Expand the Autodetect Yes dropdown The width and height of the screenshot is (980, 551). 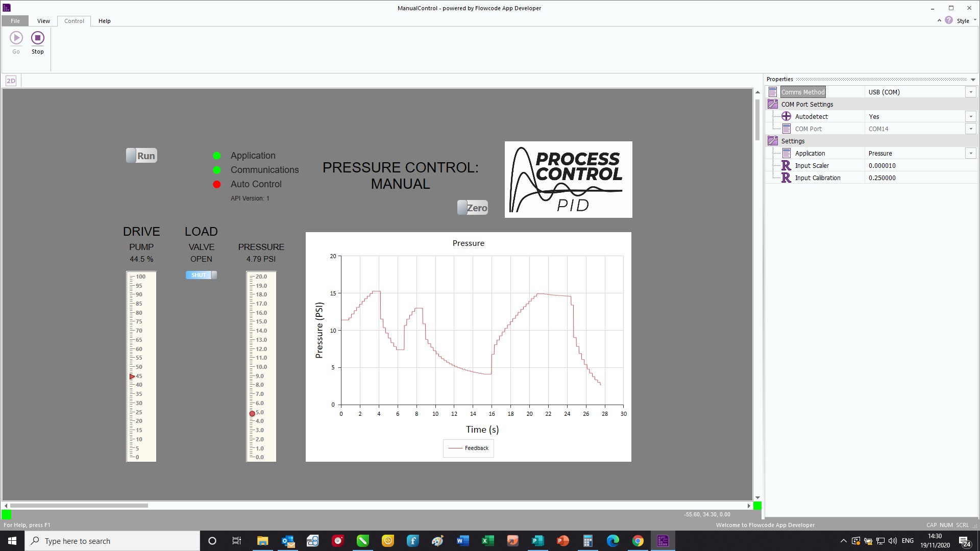[x=970, y=116]
